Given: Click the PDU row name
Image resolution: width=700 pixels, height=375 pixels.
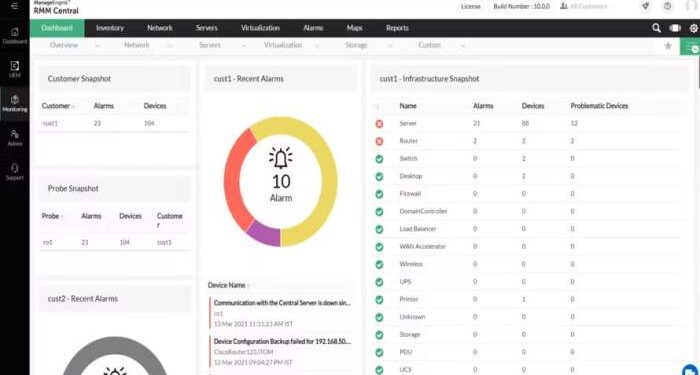Looking at the screenshot, I should click(x=406, y=352).
